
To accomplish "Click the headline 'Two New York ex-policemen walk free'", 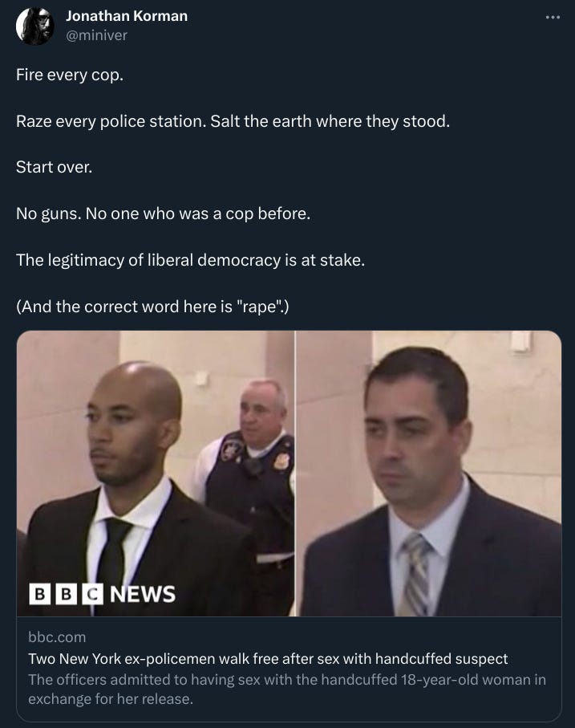I will (268, 658).
